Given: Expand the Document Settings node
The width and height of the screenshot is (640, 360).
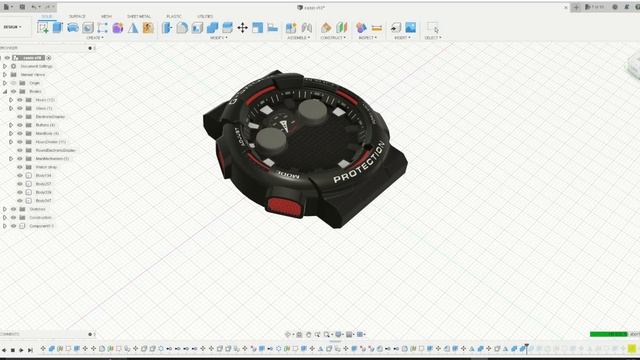Looking at the screenshot, I should tap(5, 66).
